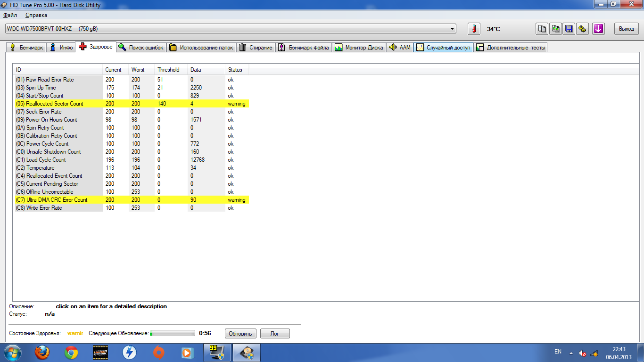
Task: Select the Здоровье tab
Action: (x=96, y=47)
